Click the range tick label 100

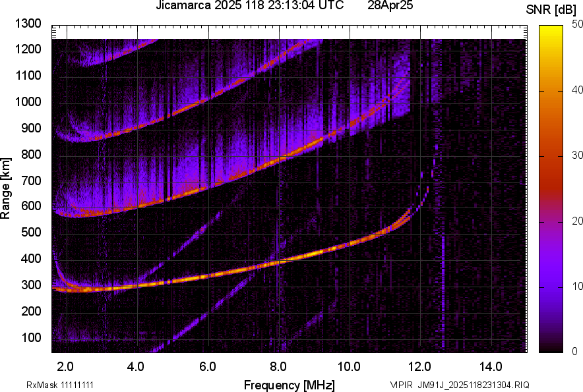(31, 337)
